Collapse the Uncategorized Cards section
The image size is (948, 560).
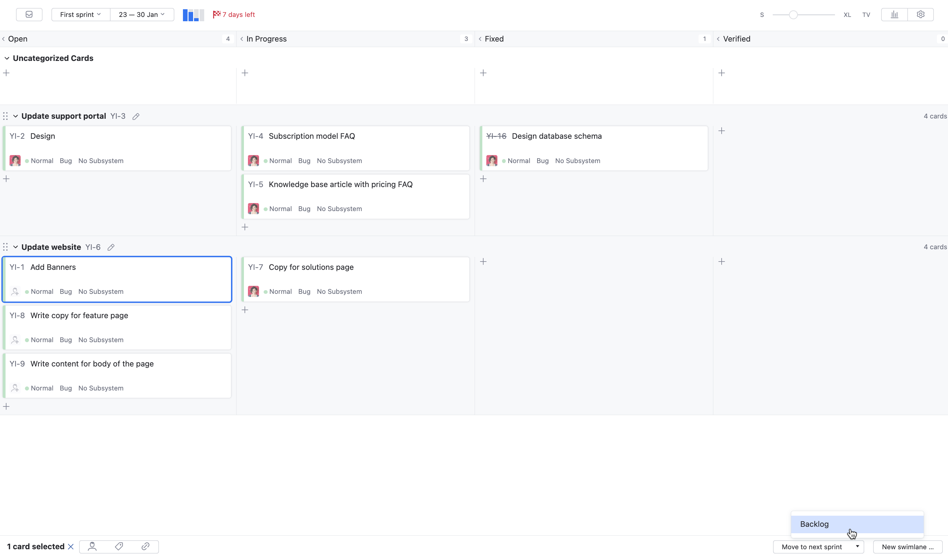(x=6, y=58)
